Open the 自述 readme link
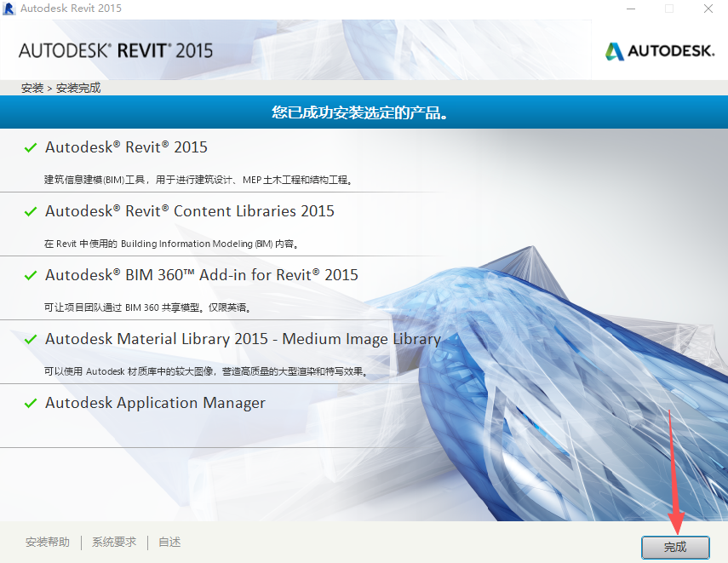728x563 pixels. (x=169, y=542)
